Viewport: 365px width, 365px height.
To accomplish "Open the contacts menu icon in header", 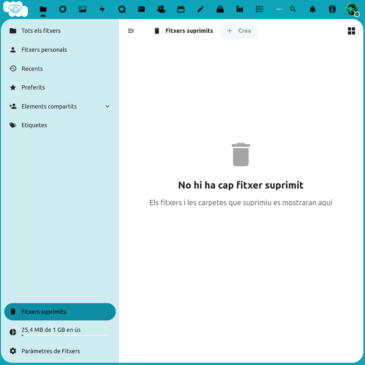I will tap(332, 9).
